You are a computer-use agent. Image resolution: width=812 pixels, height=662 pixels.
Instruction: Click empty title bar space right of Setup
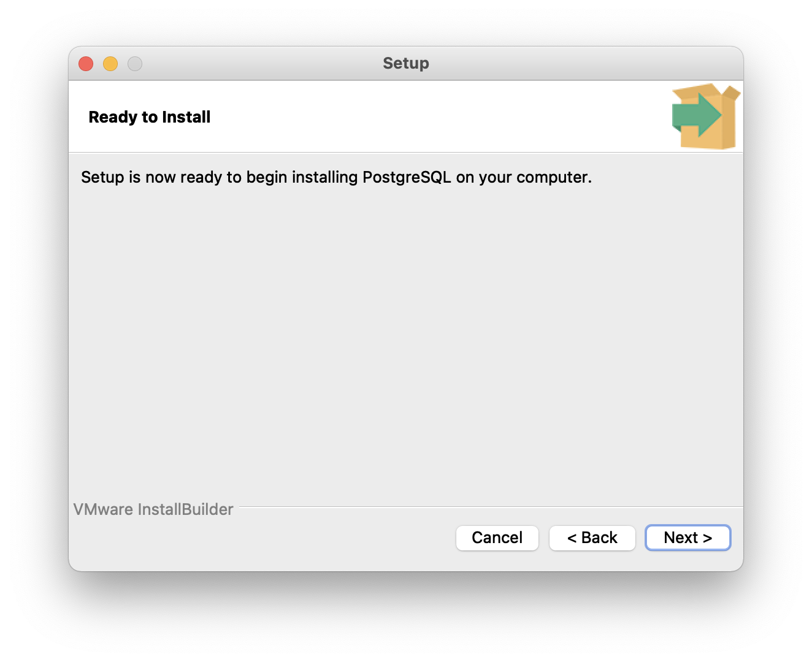pyautogui.click(x=583, y=63)
